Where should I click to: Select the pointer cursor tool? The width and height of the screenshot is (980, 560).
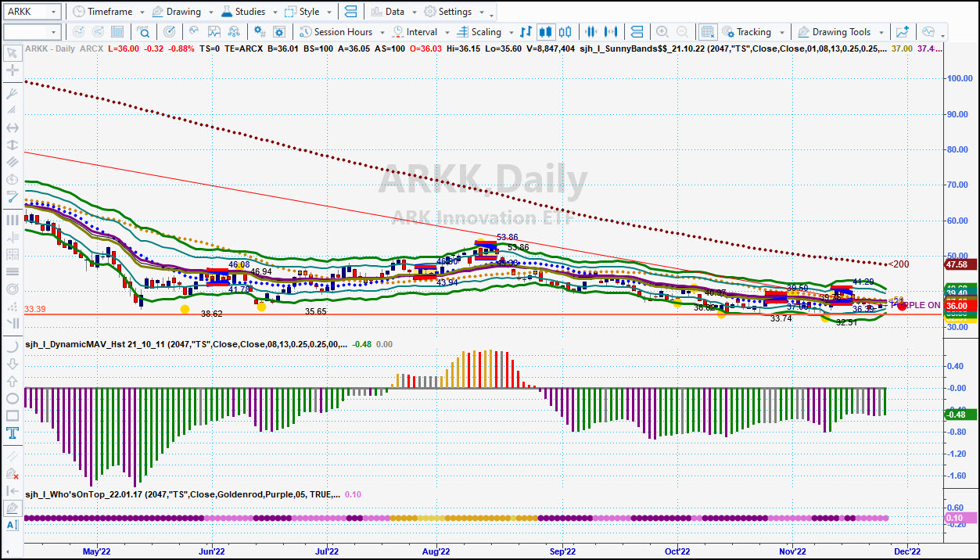pyautogui.click(x=13, y=53)
